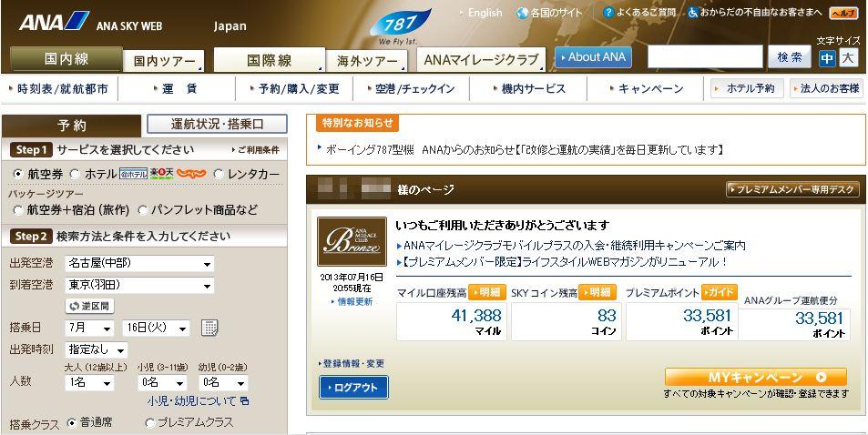Click the MYキャンペーン button
The image size is (868, 435).
pyautogui.click(x=755, y=377)
